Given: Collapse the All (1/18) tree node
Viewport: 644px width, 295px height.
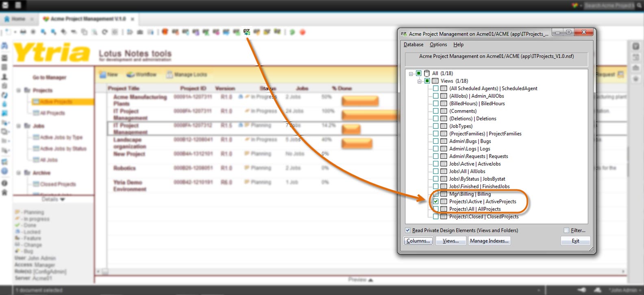Looking at the screenshot, I should click(411, 74).
